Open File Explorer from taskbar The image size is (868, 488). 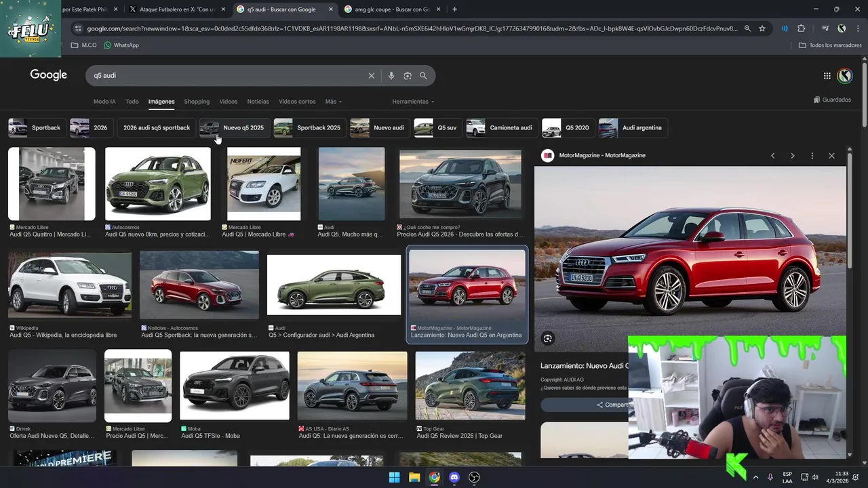[414, 477]
